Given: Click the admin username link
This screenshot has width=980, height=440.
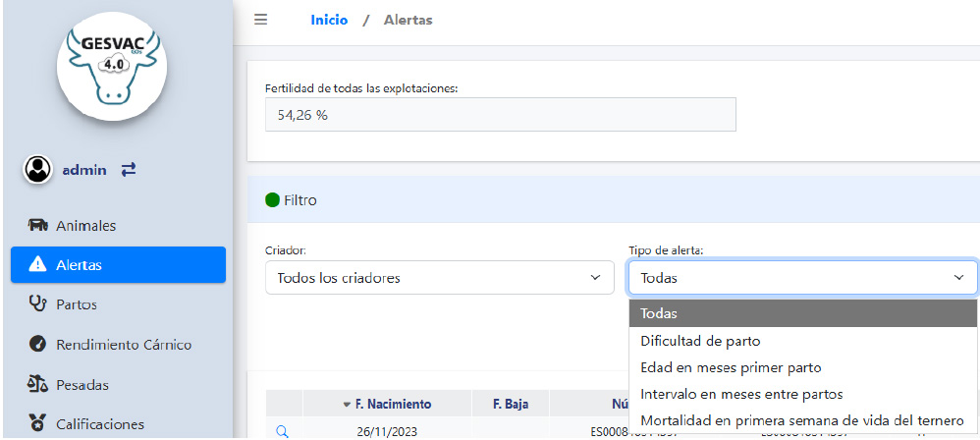Looking at the screenshot, I should click(x=84, y=170).
